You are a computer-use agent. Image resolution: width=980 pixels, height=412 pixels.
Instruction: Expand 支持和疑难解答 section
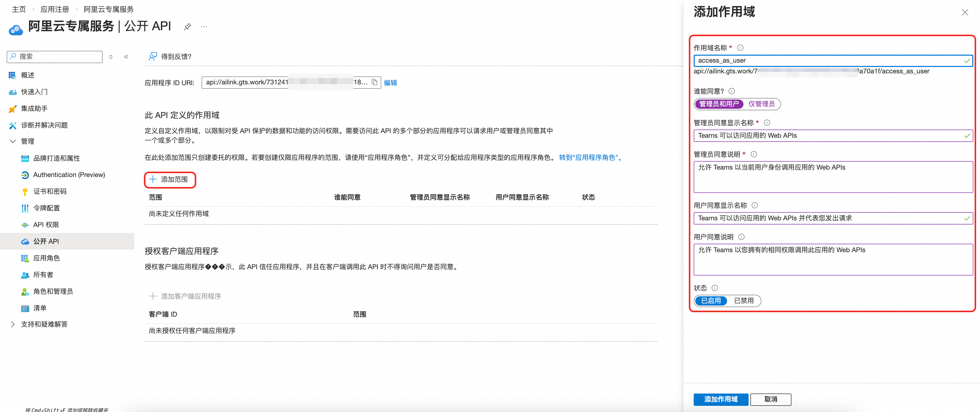point(13,324)
